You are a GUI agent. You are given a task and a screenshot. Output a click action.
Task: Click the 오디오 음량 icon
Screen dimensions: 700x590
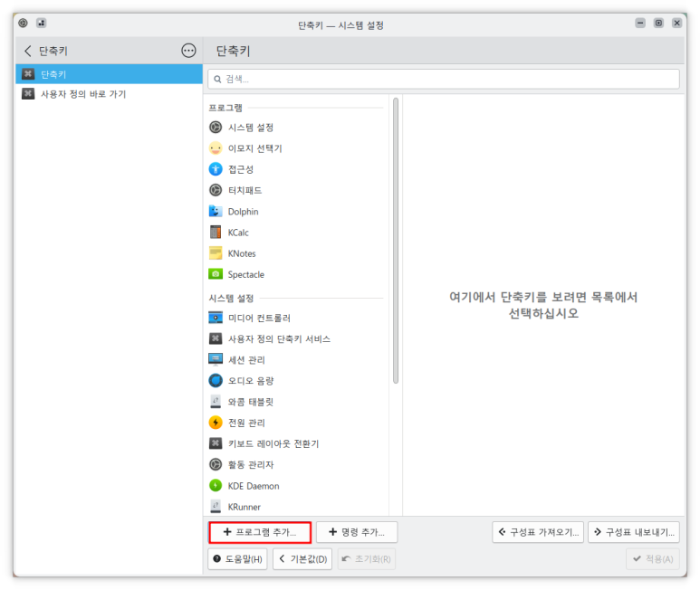click(x=216, y=380)
